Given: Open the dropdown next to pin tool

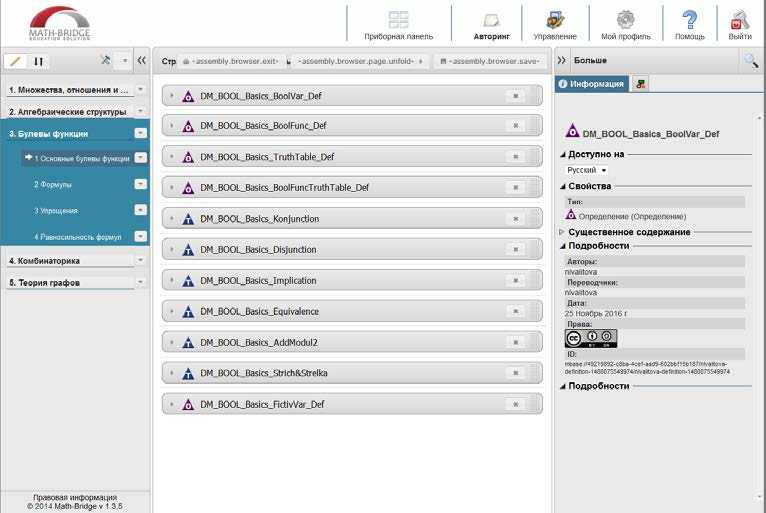Looking at the screenshot, I should (125, 61).
